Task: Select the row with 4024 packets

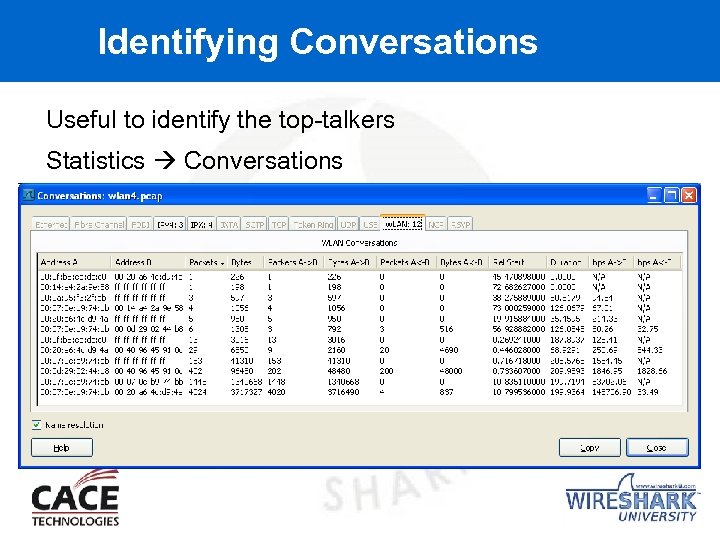Action: pyautogui.click(x=359, y=392)
